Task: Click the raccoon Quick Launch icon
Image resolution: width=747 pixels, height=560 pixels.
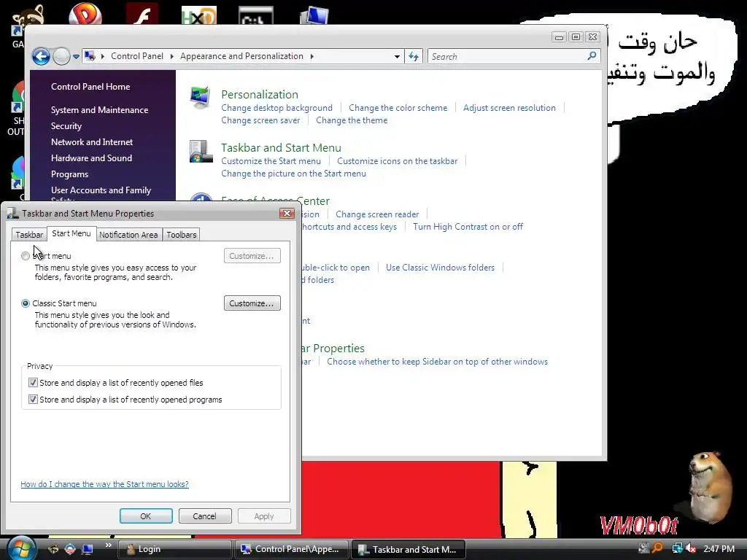Action: 53,549
